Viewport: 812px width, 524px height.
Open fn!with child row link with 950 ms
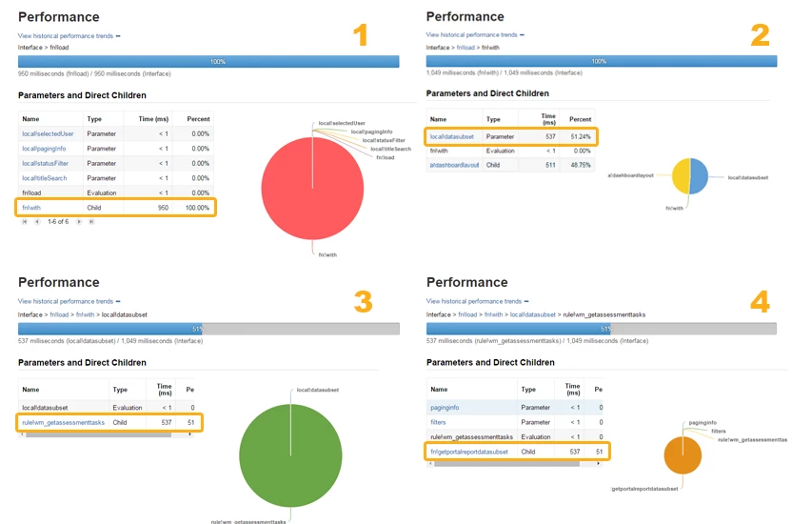[31, 208]
